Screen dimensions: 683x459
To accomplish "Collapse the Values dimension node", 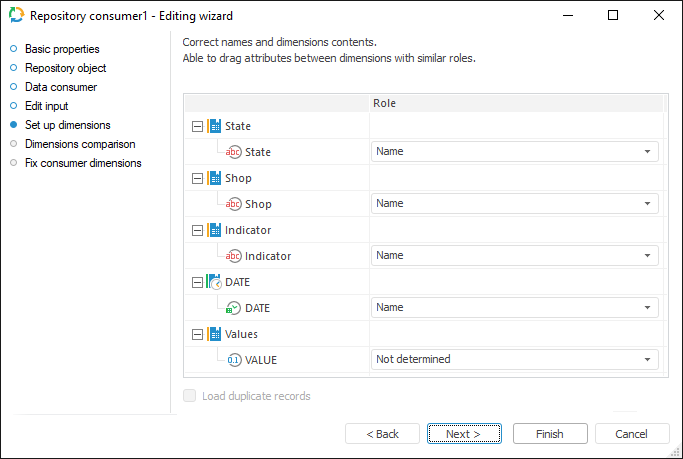I will (x=196, y=334).
